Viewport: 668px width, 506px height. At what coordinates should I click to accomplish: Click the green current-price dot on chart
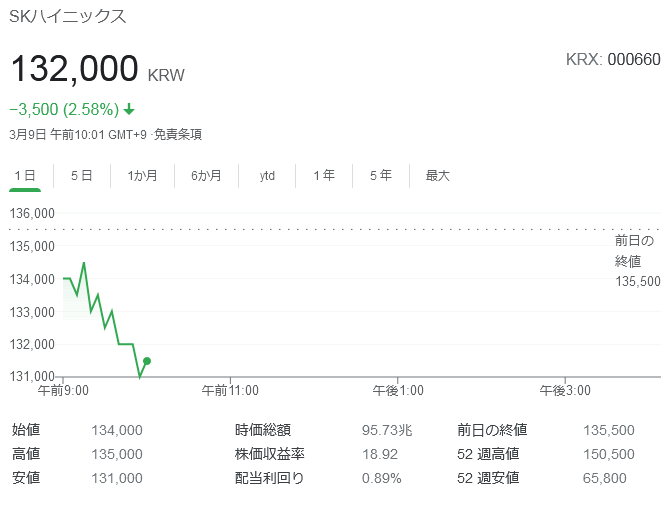click(147, 361)
